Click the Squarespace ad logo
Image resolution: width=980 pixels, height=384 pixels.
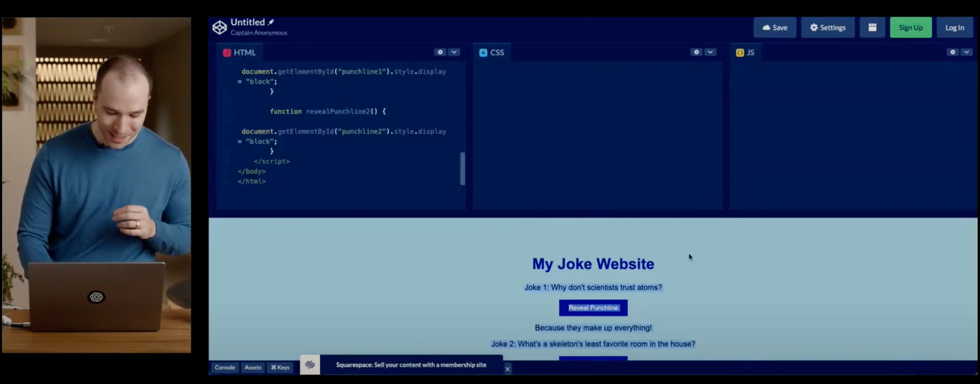point(310,365)
